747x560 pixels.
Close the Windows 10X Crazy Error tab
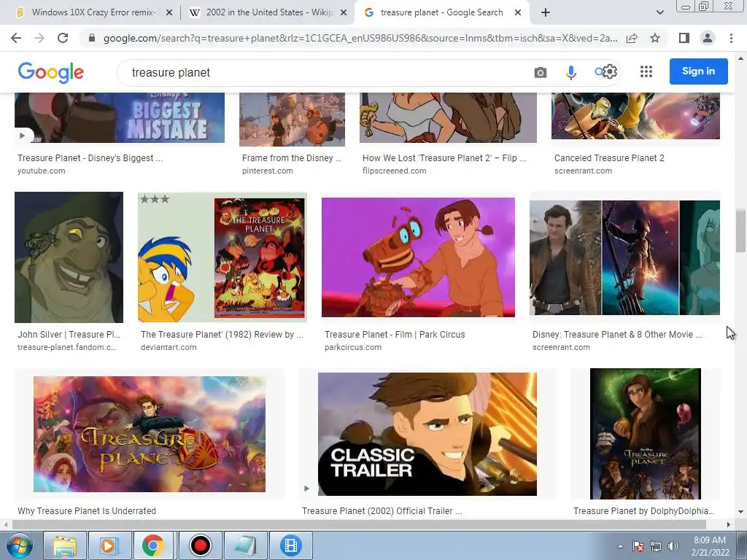tap(169, 13)
